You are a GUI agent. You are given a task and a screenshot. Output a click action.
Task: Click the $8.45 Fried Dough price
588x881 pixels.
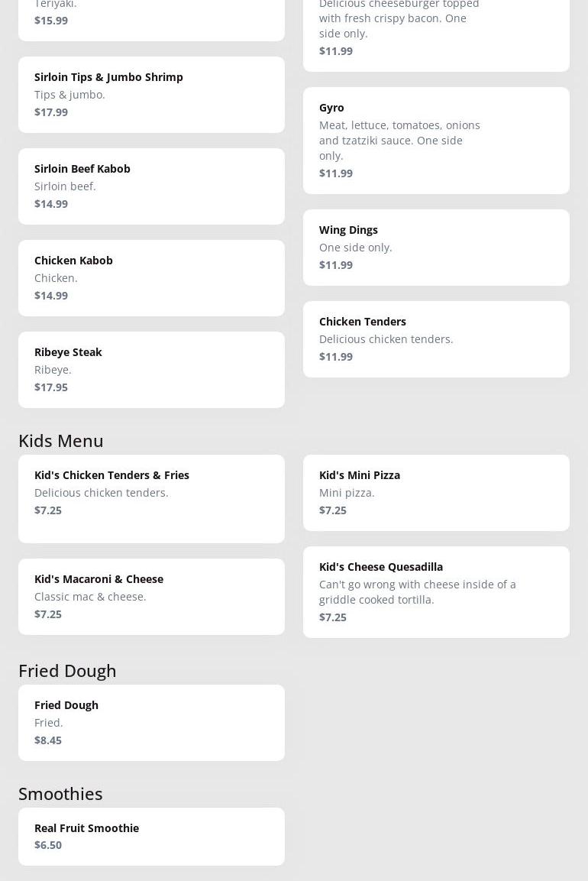click(x=48, y=740)
